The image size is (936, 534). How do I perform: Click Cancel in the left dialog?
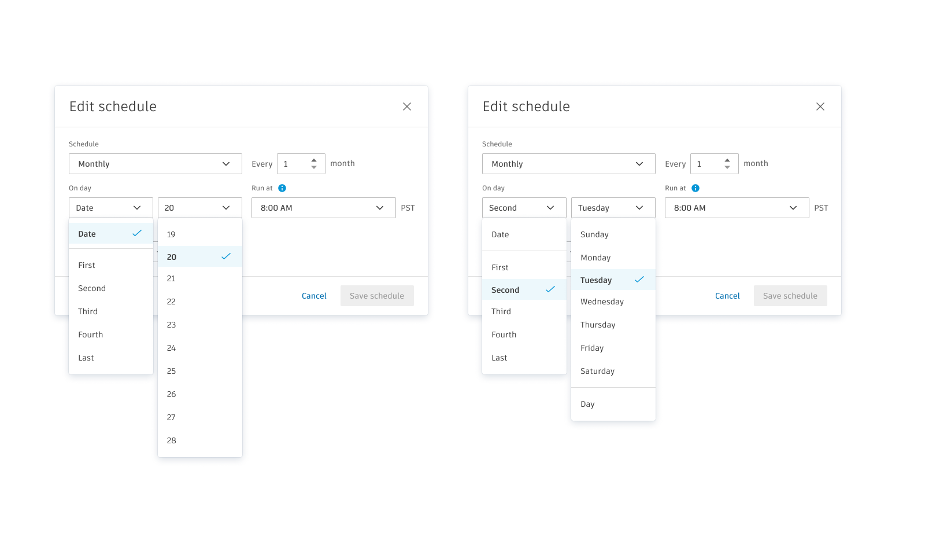314,296
